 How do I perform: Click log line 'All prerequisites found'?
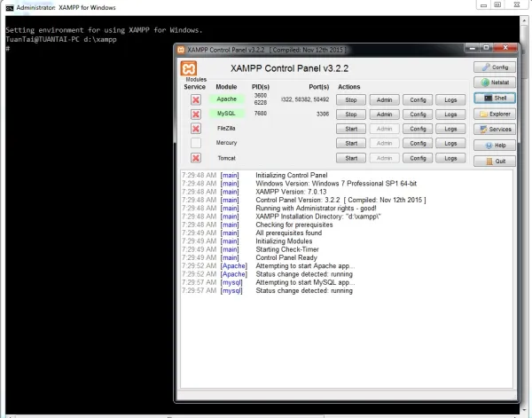[x=289, y=233]
